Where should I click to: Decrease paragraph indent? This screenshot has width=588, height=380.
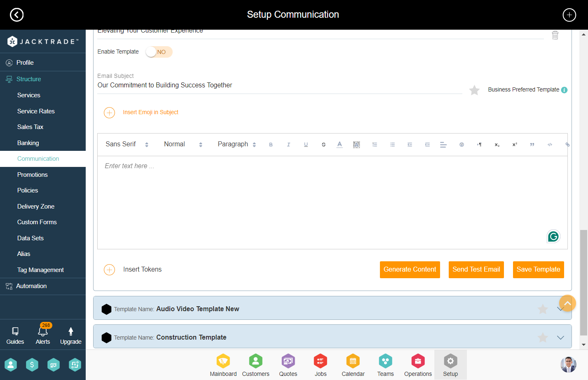tap(410, 145)
